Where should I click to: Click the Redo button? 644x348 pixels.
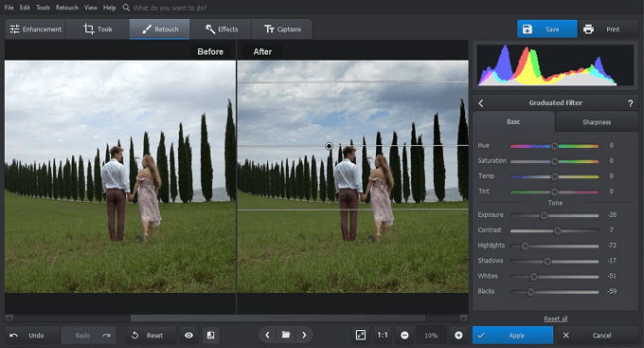coord(89,336)
